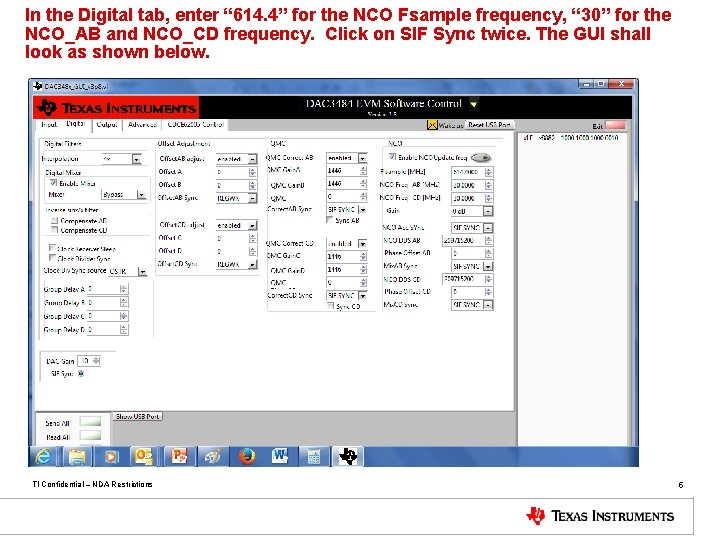
Task: Open the QMC Correct CD dropdown
Action: point(363,243)
